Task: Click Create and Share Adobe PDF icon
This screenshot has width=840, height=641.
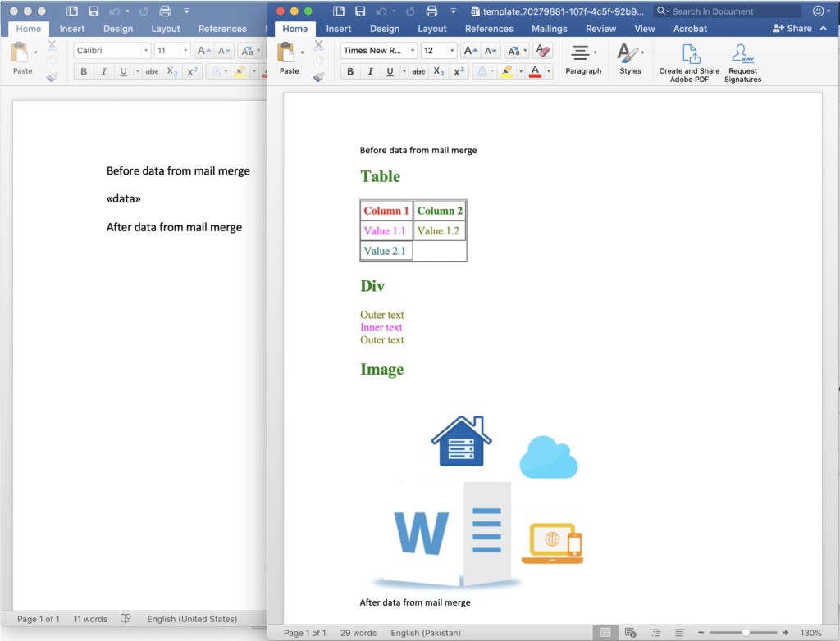Action: 689,55
